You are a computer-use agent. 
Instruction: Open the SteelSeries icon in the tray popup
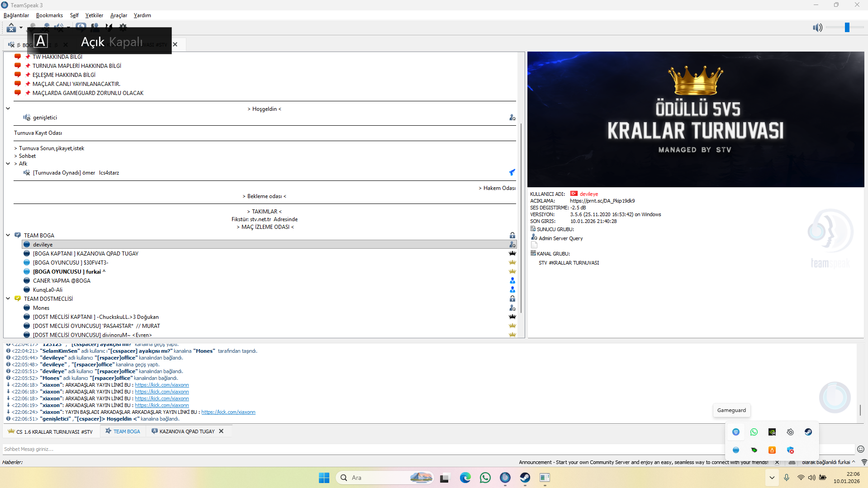[x=790, y=432]
